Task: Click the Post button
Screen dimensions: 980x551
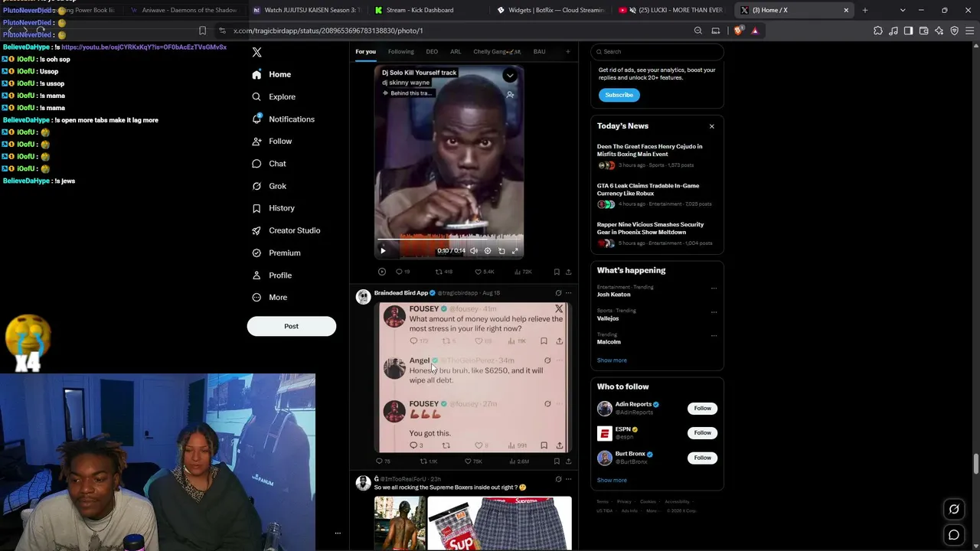Action: click(291, 326)
